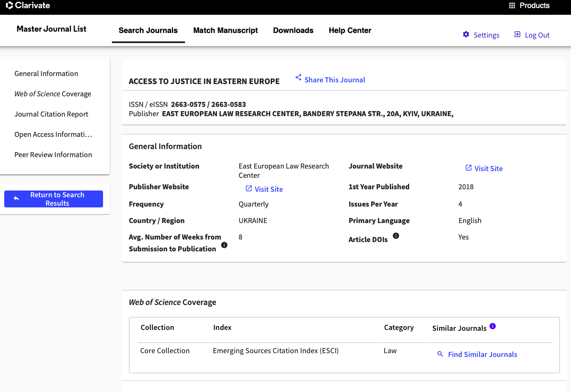Image resolution: width=571 pixels, height=392 pixels.
Task: Click the info icon next to Article DOIs
Action: (396, 236)
